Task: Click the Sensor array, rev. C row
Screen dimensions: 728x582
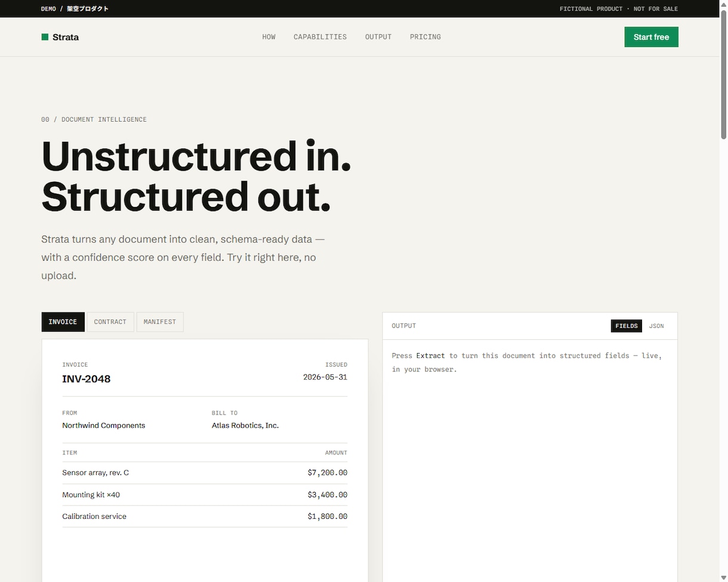Action: [205, 473]
